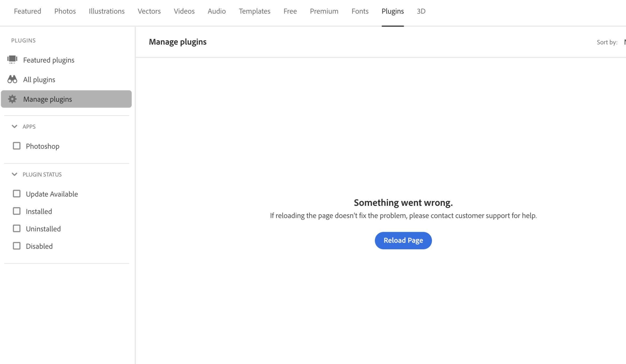The width and height of the screenshot is (626, 364).
Task: Go to the 3D tab
Action: pyautogui.click(x=421, y=11)
